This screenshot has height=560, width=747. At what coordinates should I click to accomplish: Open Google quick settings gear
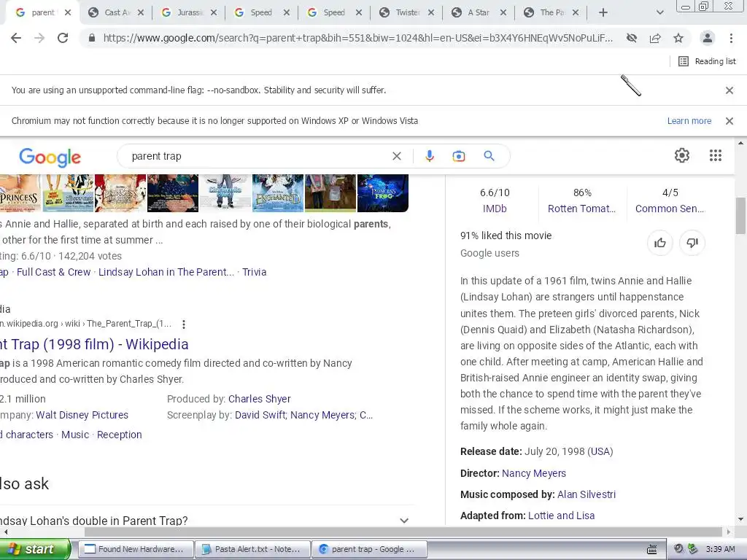click(682, 155)
